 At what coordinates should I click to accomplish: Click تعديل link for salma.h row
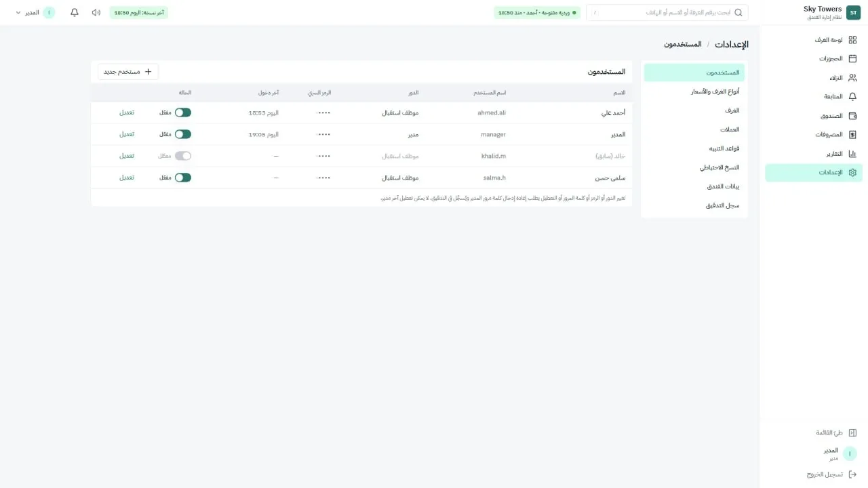coord(127,178)
